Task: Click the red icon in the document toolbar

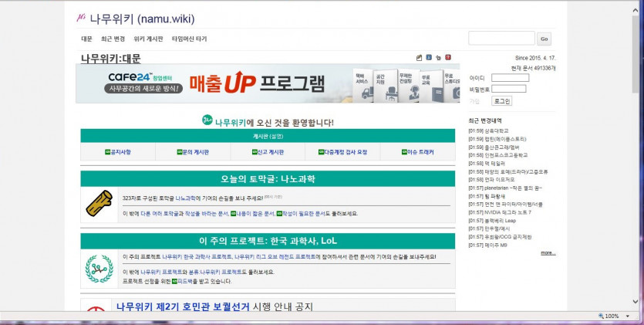Action: (x=448, y=57)
